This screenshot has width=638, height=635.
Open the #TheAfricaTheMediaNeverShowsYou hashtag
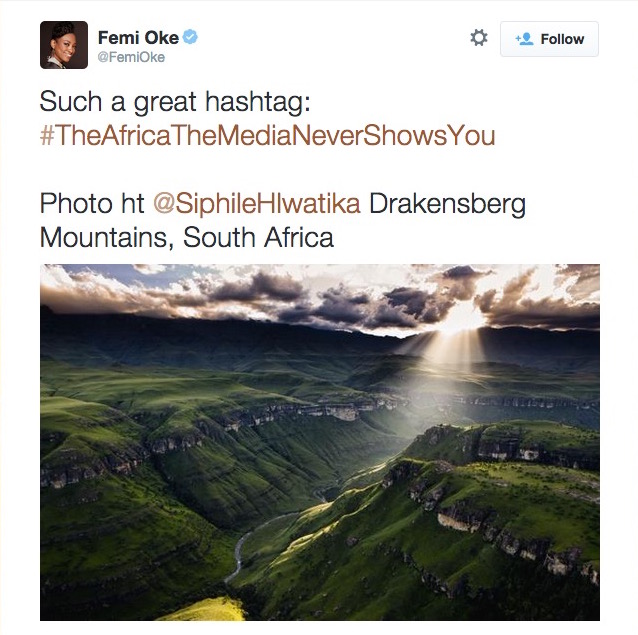(x=267, y=136)
